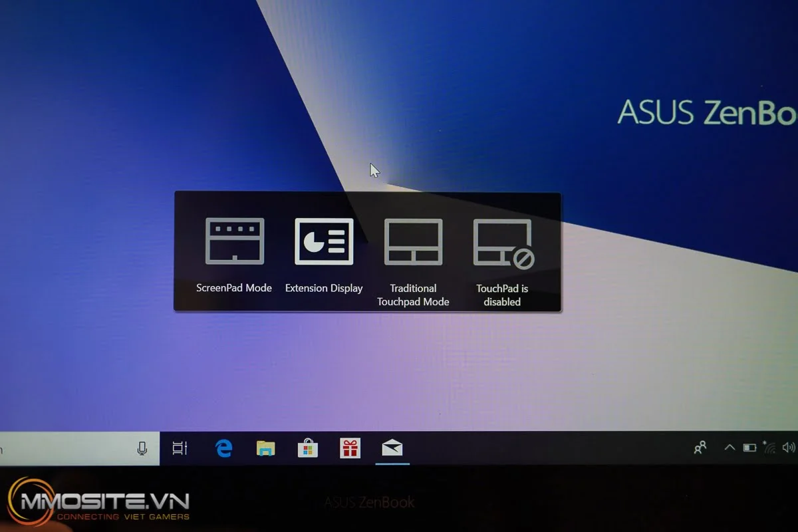Viewport: 798px width, 532px height.
Task: Click the 'ScreenPad Mode' text label
Action: click(x=234, y=288)
